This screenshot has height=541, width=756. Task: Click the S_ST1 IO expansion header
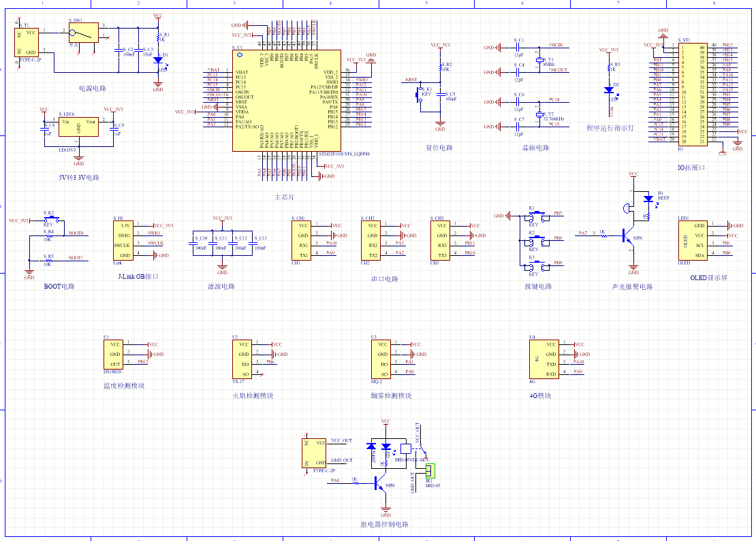pyautogui.click(x=693, y=95)
